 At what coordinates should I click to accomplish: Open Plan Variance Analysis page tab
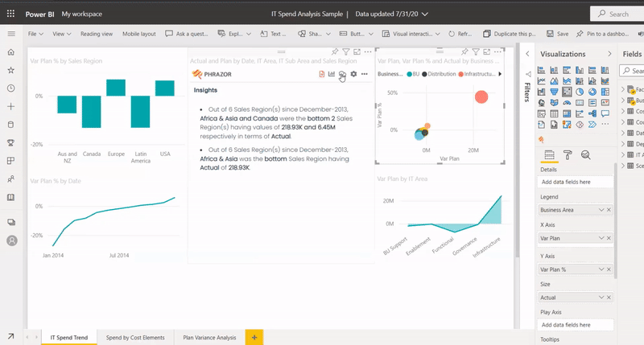[209, 338]
